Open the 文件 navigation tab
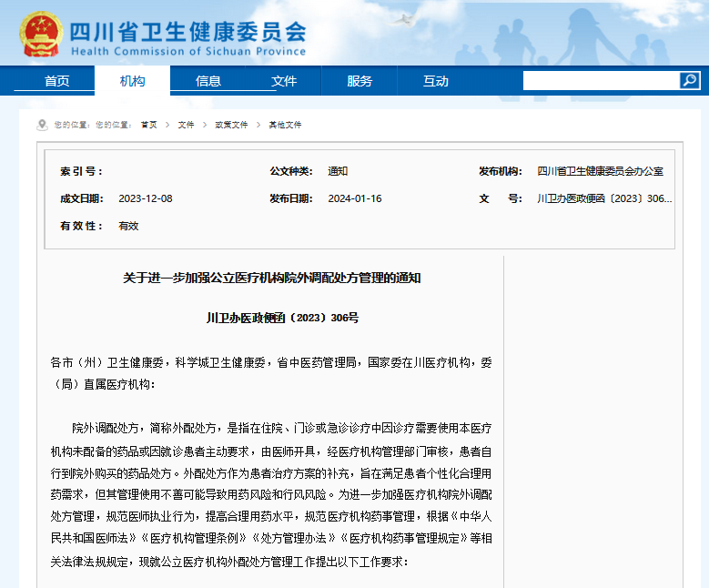709x588 pixels. [x=284, y=81]
